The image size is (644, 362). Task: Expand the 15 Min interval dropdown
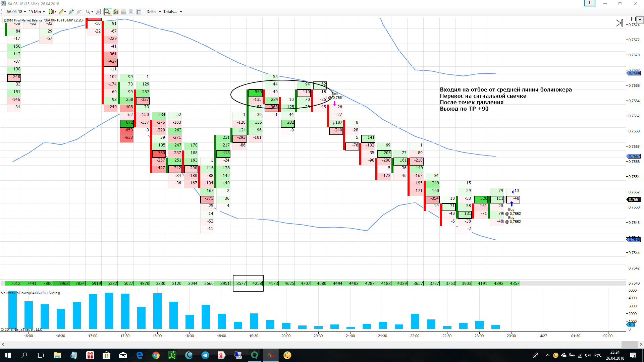point(37,12)
